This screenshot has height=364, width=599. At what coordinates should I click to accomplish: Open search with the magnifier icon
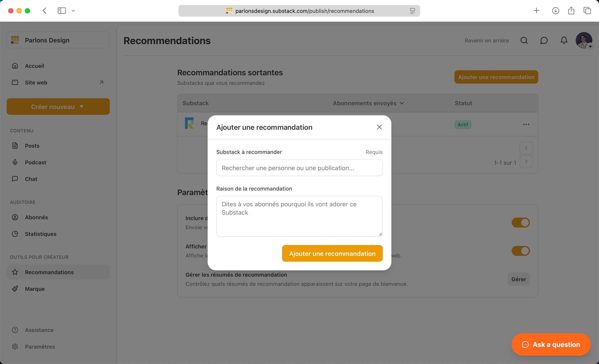524,40
